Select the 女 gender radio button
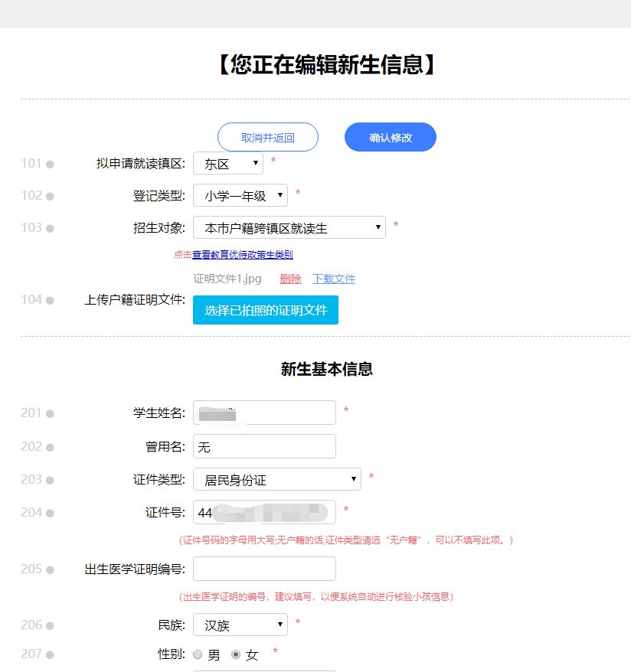Viewport: 631px width, 672px height. 236,654
